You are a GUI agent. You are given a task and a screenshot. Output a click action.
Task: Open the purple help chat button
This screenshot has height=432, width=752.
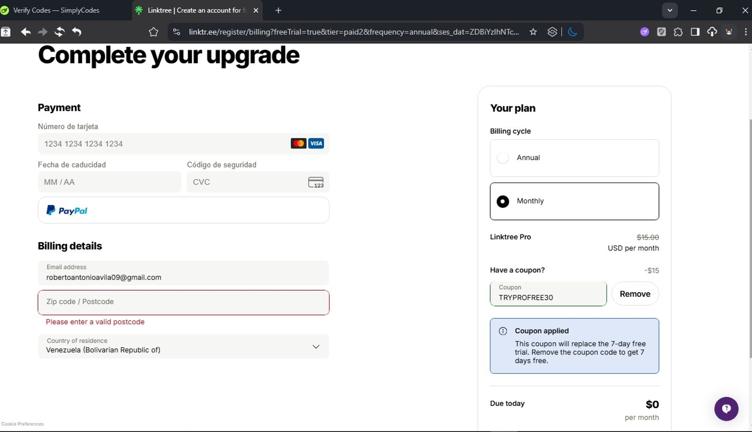726,409
